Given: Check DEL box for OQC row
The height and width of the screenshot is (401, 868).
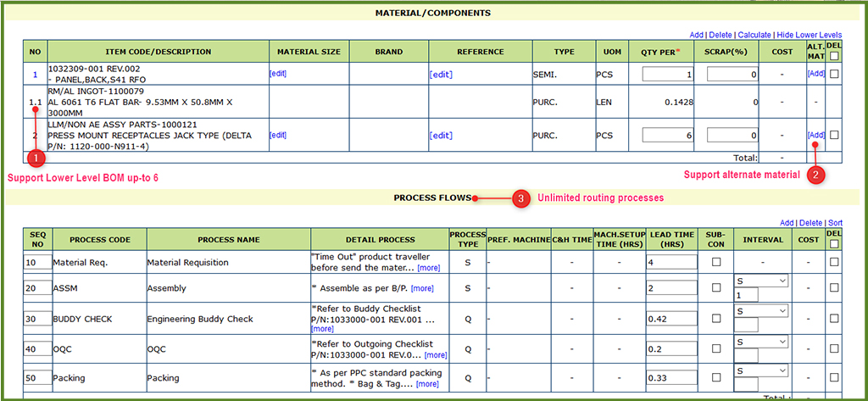Looking at the screenshot, I should coord(834,349).
